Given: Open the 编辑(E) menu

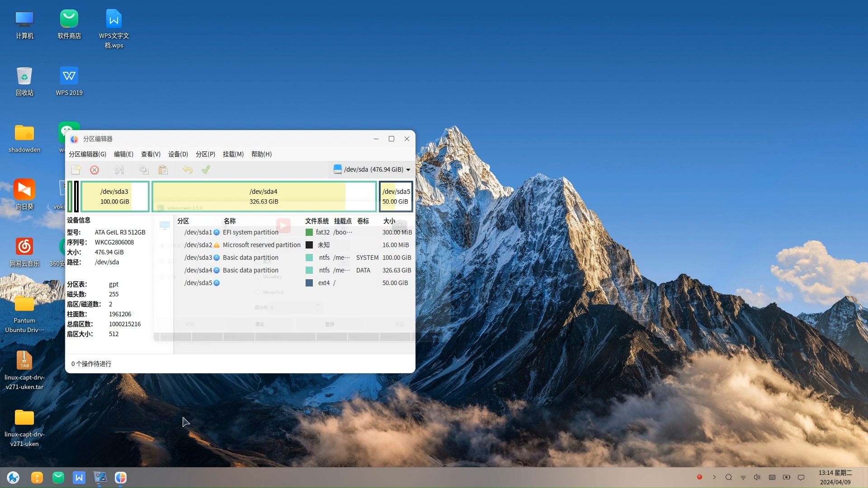Looking at the screenshot, I should pyautogui.click(x=123, y=154).
